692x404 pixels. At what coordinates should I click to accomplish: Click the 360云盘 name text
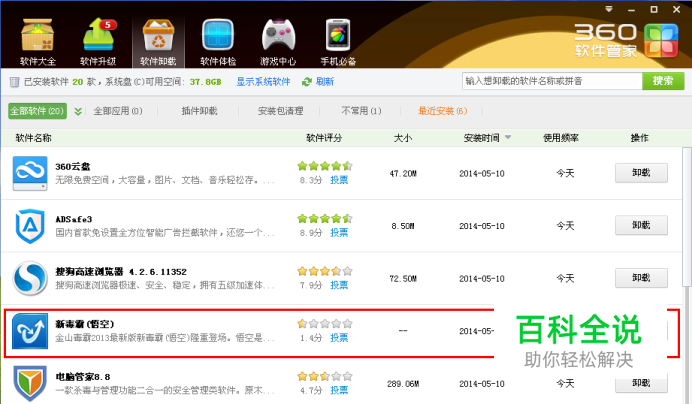[73, 166]
